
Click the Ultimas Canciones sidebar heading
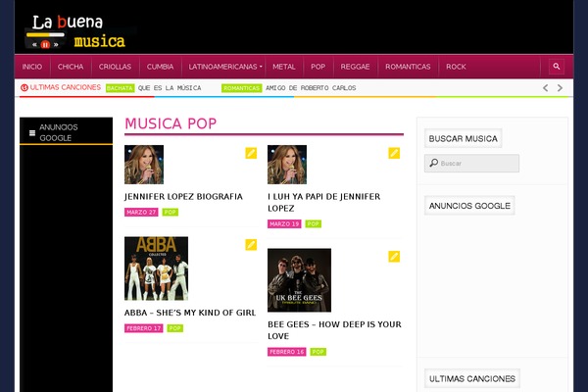click(x=472, y=378)
